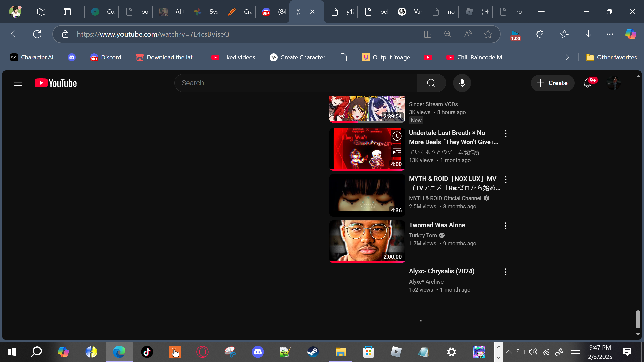This screenshot has width=644, height=362.
Task: Open the Favorites list icon
Action: (x=565, y=34)
